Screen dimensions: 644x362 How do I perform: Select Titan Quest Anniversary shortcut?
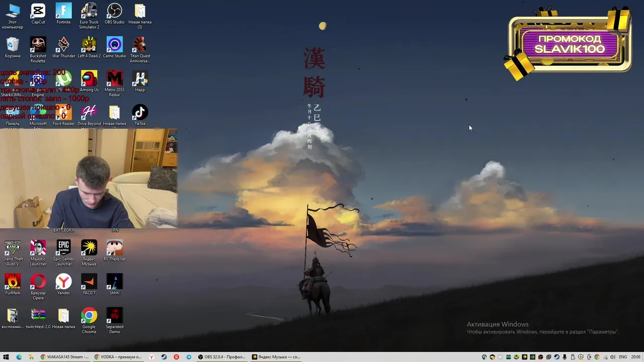coord(140,50)
